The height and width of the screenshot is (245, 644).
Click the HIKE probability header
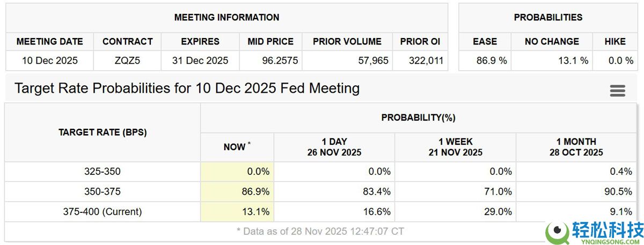(x=615, y=41)
